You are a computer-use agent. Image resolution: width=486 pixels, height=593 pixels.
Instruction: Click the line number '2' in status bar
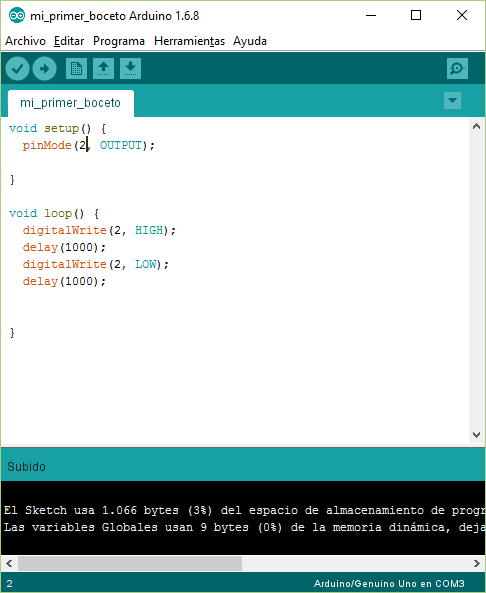tap(9, 584)
